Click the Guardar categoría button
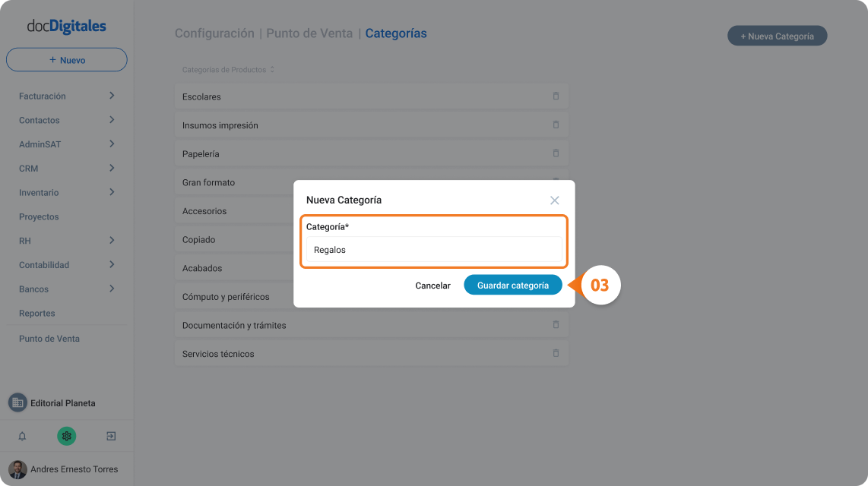Viewport: 868px width, 486px height. click(x=513, y=286)
